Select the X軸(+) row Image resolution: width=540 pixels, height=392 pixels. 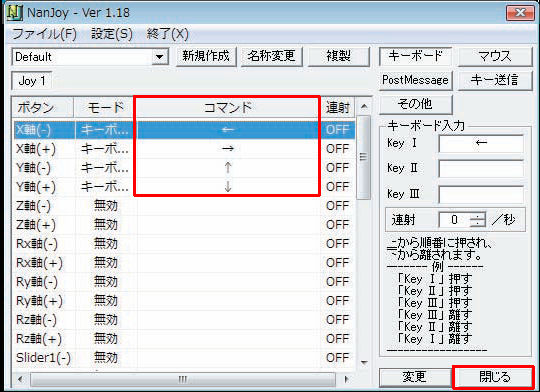pyautogui.click(x=184, y=149)
